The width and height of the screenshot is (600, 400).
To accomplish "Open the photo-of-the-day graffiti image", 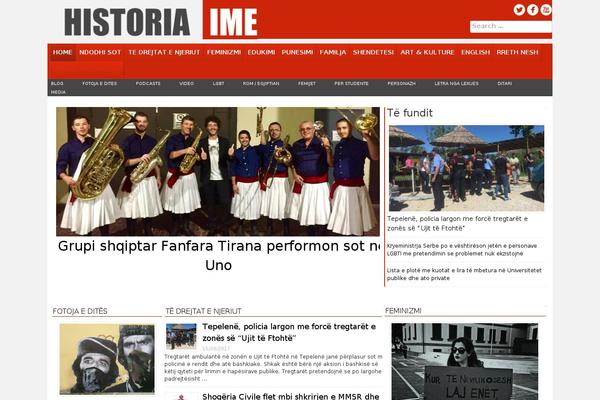I will 107,359.
